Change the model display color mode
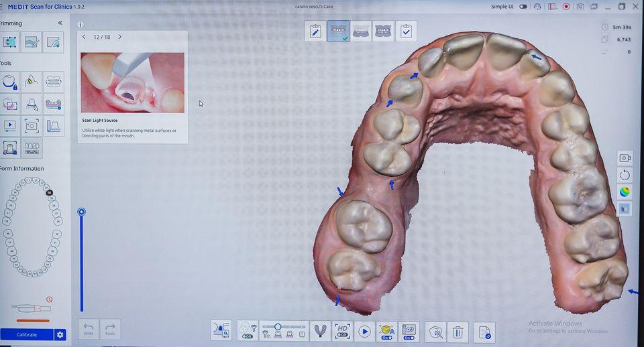The height and width of the screenshot is (347, 644). coord(625,192)
